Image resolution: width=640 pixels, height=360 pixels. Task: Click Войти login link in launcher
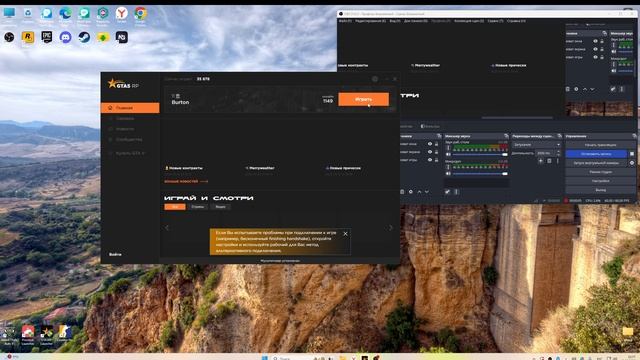[115, 254]
